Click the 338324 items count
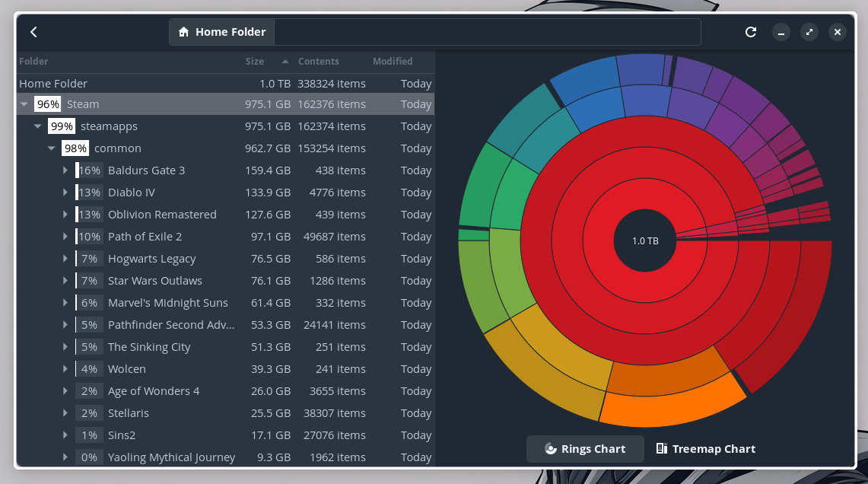Image resolution: width=868 pixels, height=484 pixels. coord(332,84)
